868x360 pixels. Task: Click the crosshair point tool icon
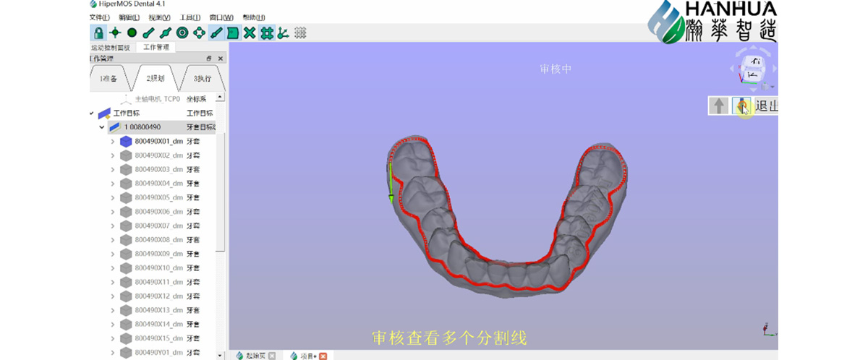click(x=114, y=33)
